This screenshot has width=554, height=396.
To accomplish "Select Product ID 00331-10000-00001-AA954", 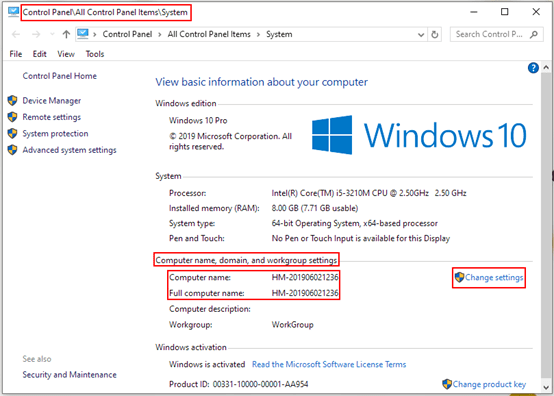I will 238,384.
